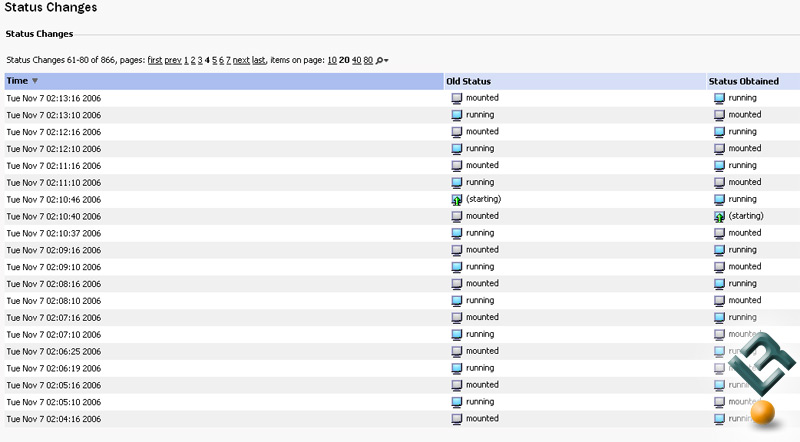Click mounted icon in 02:09:16 Old Status

[457, 250]
